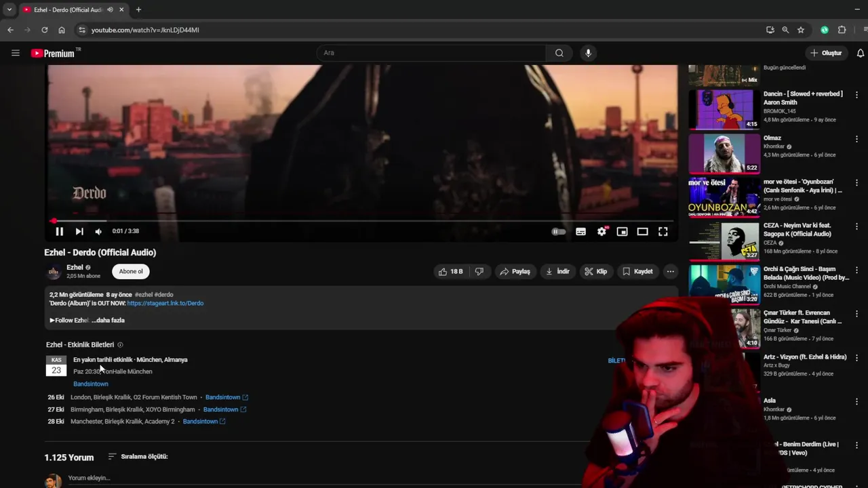868x488 pixels.
Task: Skip to the next video
Action: (x=79, y=231)
